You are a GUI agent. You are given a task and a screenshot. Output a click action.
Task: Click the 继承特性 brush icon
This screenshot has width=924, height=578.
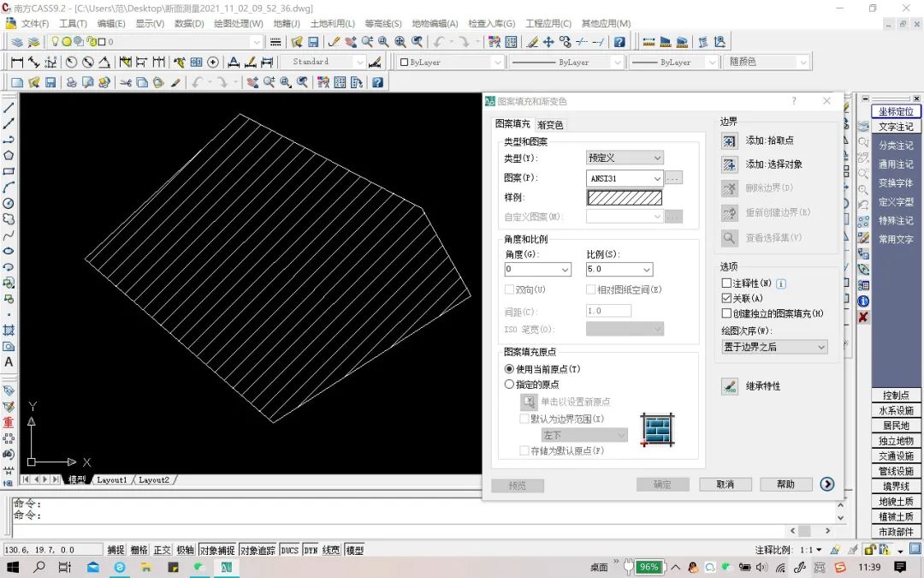[x=730, y=386]
